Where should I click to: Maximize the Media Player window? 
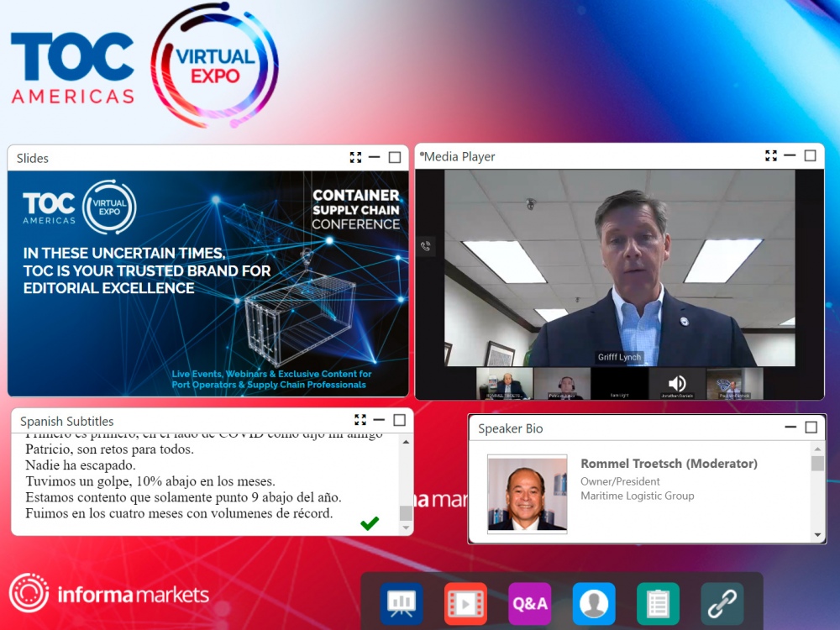[x=811, y=156]
